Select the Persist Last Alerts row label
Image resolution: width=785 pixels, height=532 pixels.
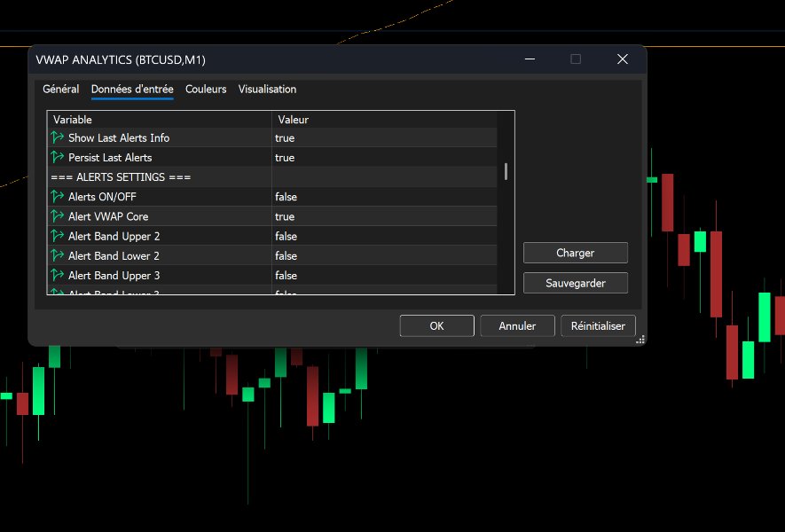tap(110, 157)
